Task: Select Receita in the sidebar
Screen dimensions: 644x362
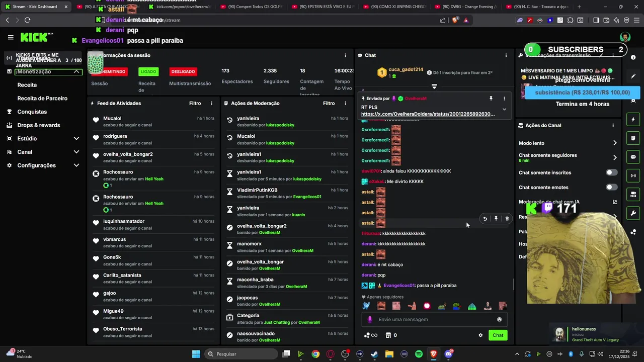Action: (x=27, y=85)
